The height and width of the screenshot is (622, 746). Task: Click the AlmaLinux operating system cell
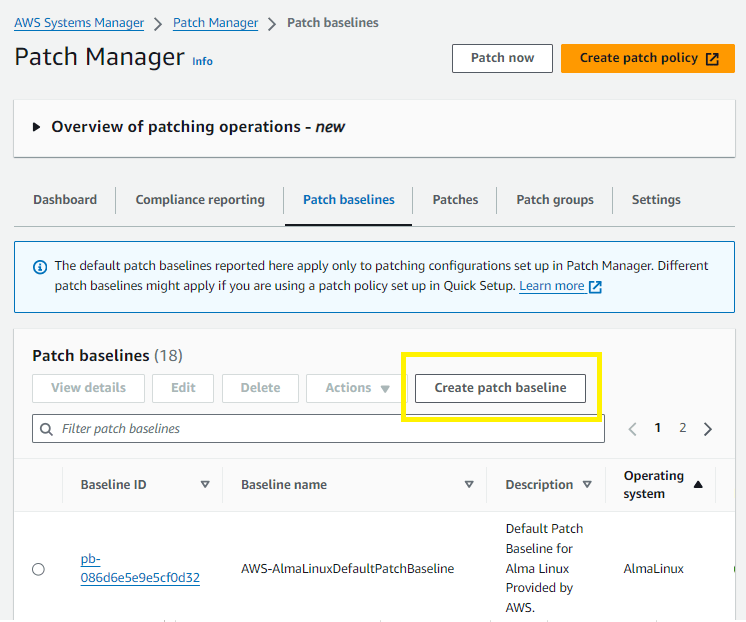tap(653, 569)
